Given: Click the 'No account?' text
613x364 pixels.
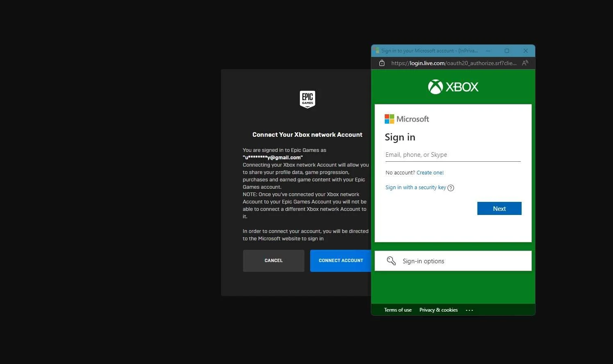Looking at the screenshot, I should [x=400, y=173].
